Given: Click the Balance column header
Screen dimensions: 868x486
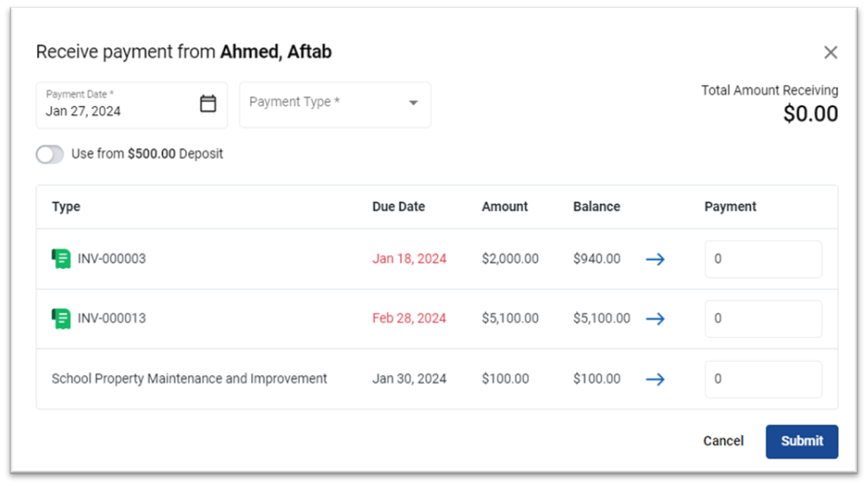Looking at the screenshot, I should click(x=596, y=207).
